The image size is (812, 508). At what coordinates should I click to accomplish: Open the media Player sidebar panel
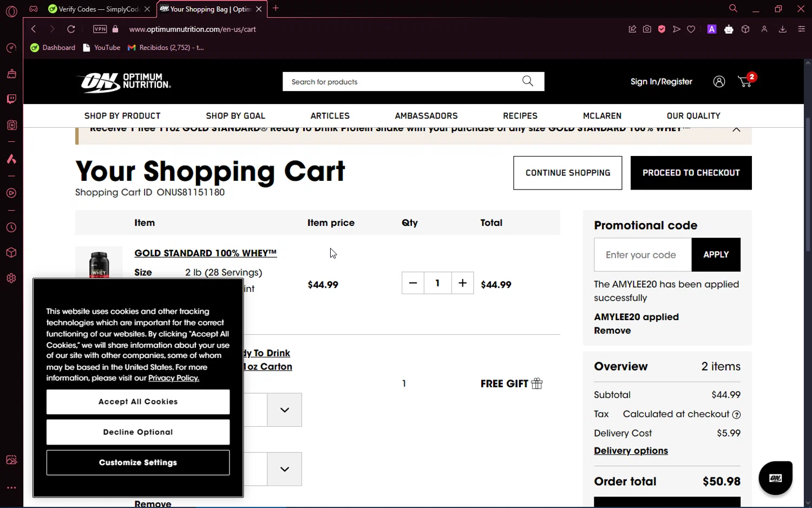(11, 193)
